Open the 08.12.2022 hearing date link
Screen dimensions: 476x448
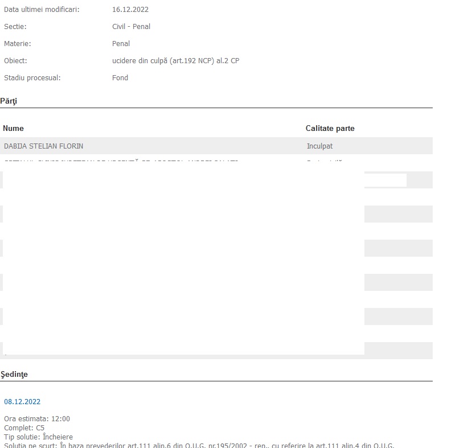click(22, 402)
